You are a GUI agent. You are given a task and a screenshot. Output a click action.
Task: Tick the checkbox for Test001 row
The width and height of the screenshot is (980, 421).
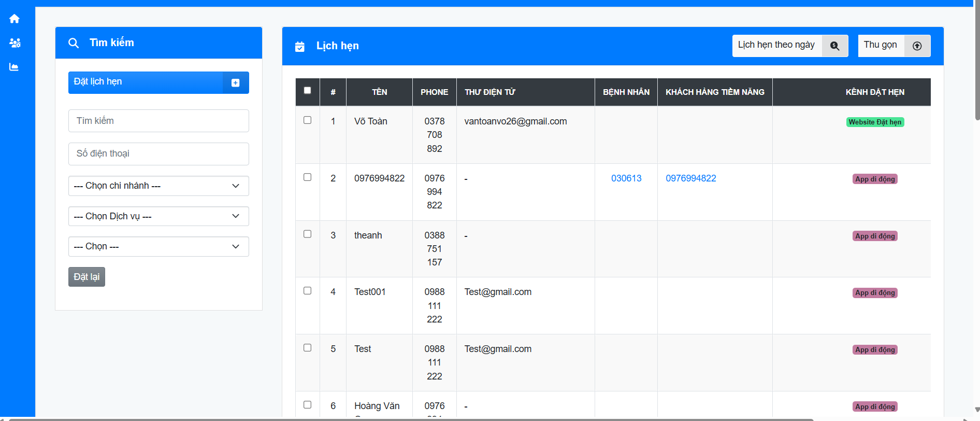coord(307,291)
